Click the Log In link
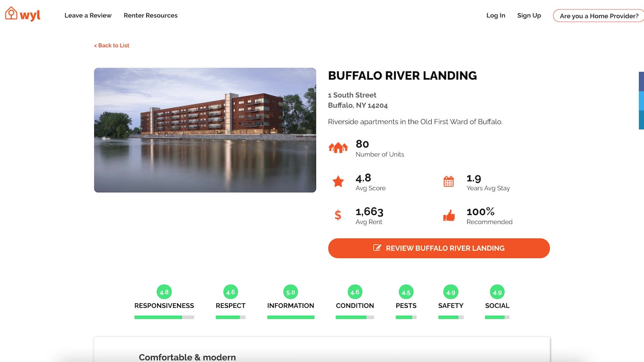 pos(495,15)
